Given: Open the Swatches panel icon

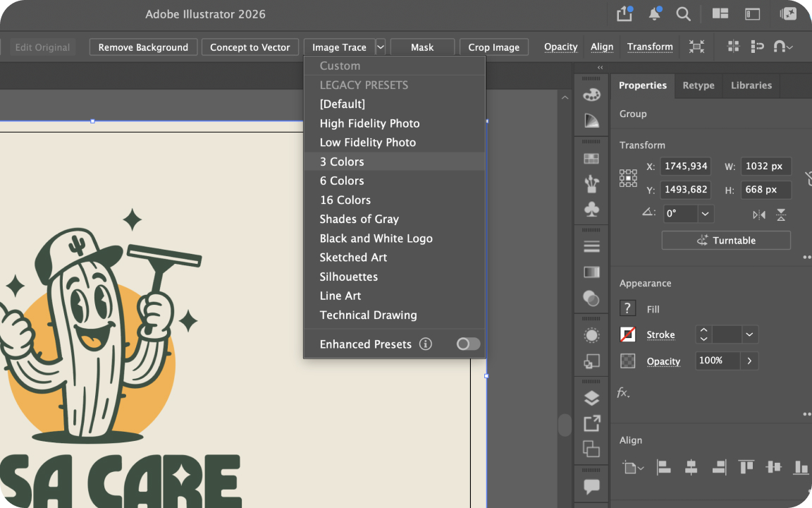Looking at the screenshot, I should [x=591, y=159].
